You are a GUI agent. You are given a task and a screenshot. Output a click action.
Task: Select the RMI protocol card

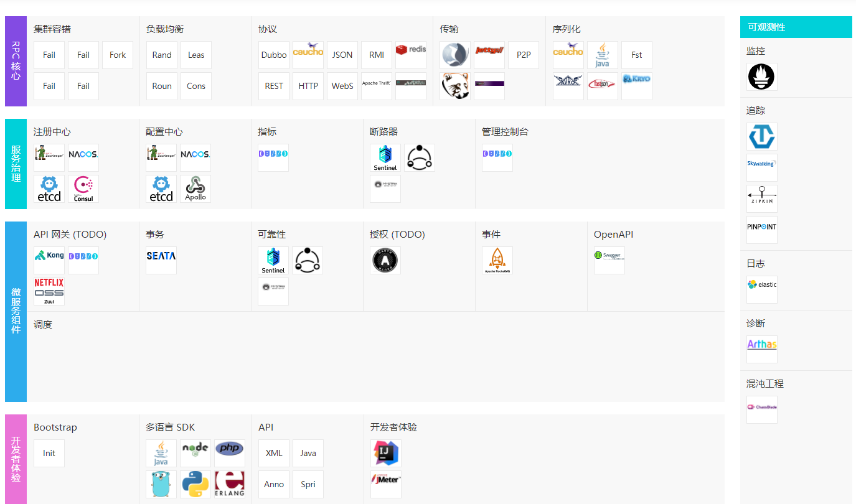pyautogui.click(x=377, y=55)
